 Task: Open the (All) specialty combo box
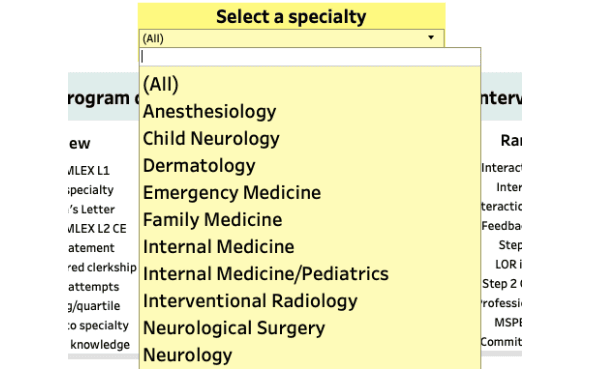pyautogui.click(x=291, y=38)
